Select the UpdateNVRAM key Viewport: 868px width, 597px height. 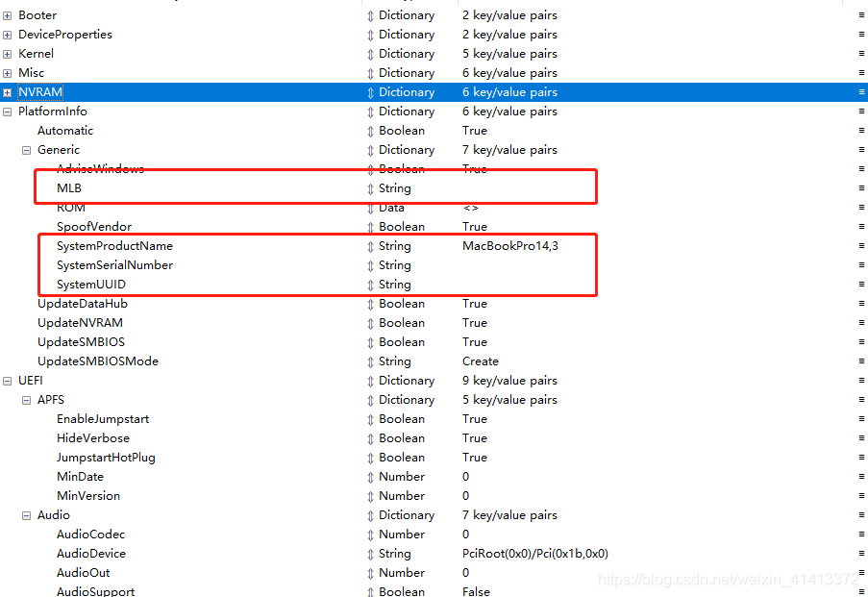[x=81, y=323]
